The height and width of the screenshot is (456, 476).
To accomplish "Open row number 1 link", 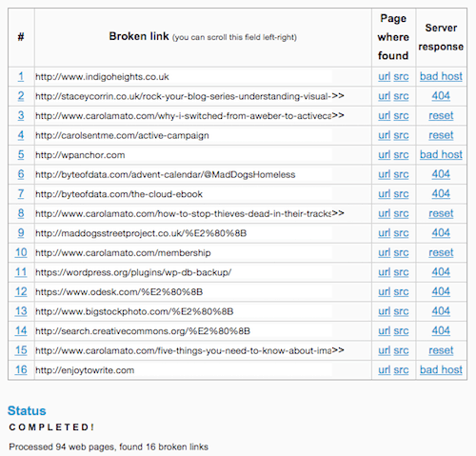I will pyautogui.click(x=21, y=76).
